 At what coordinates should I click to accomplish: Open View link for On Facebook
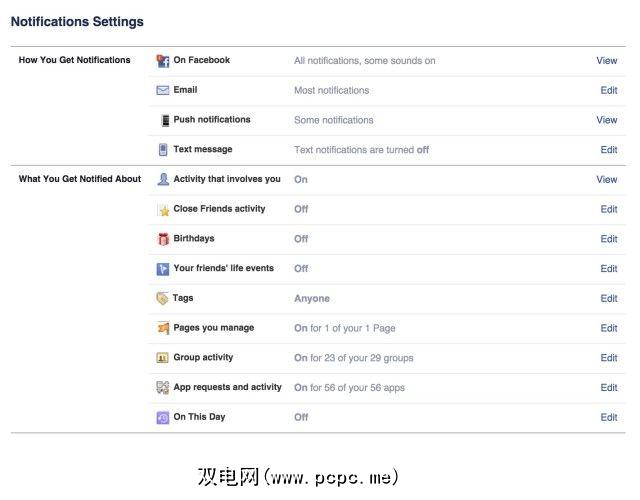click(607, 61)
